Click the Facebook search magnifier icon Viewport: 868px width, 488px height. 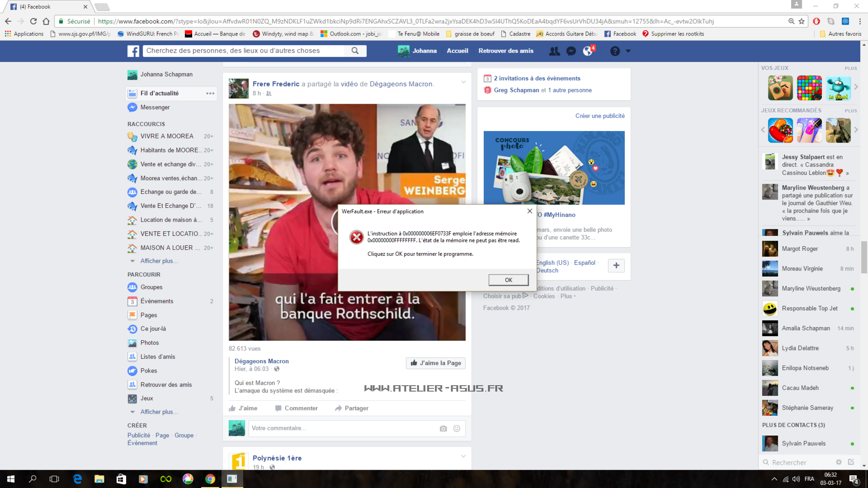tap(355, 51)
